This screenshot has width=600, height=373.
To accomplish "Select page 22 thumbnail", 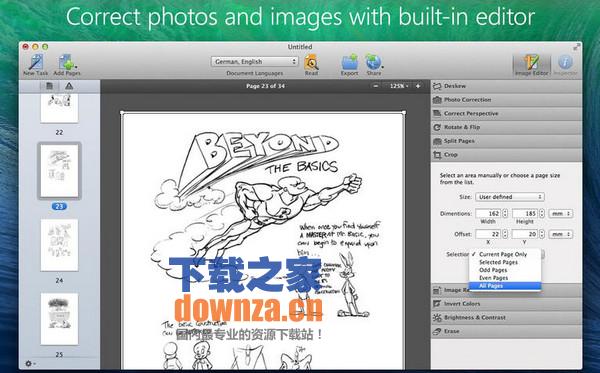I will (59, 108).
